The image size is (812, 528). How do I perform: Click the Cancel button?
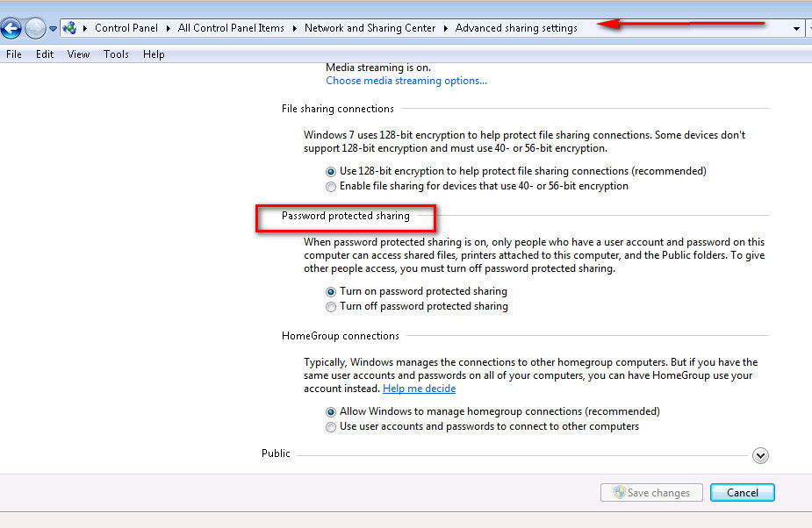(742, 492)
